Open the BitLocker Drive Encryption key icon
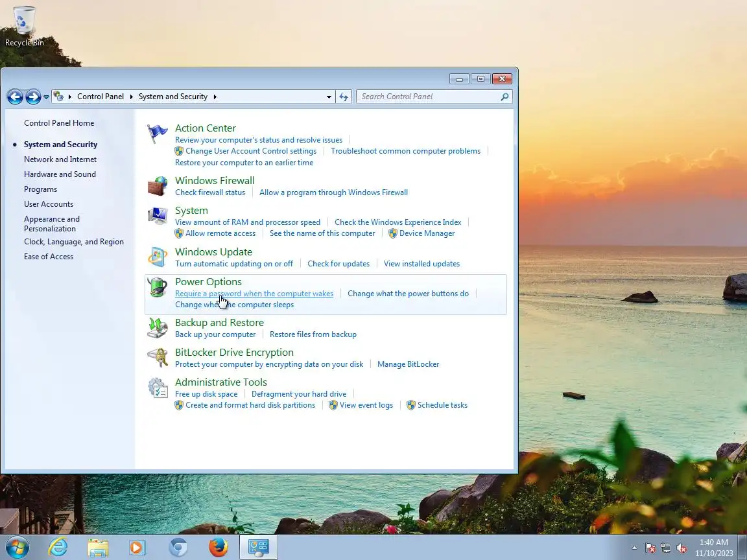This screenshot has width=747, height=560. tap(157, 358)
